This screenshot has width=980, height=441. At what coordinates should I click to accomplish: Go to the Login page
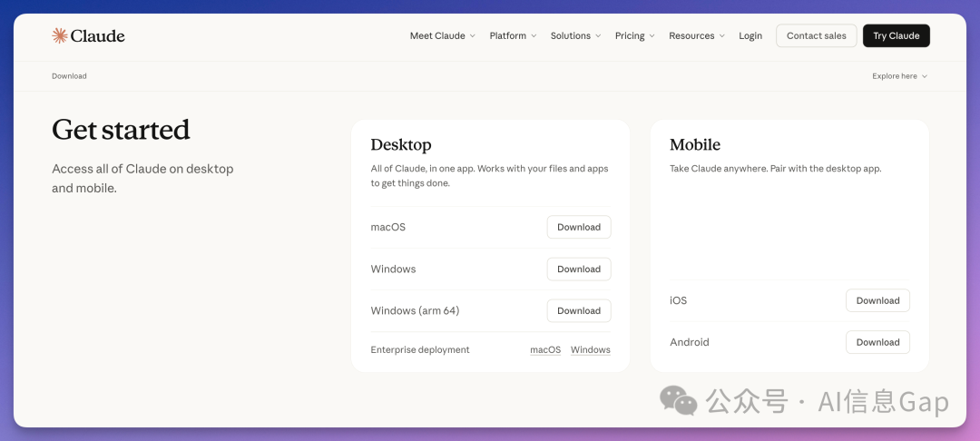tap(750, 36)
